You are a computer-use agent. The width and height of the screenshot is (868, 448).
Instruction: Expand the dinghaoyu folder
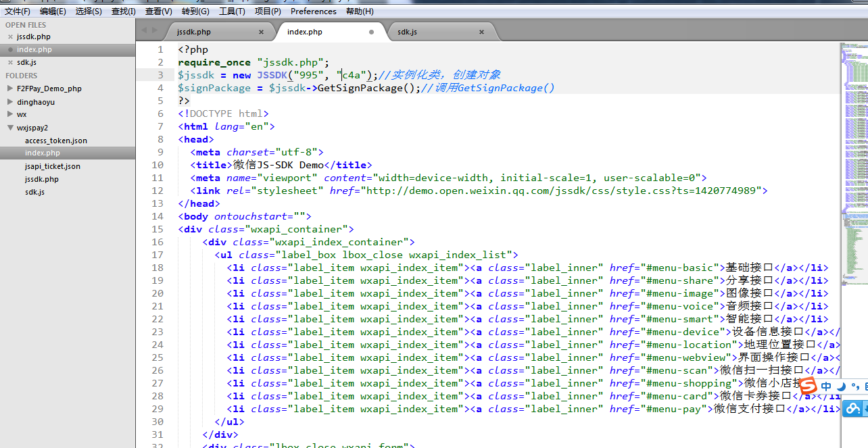click(9, 101)
